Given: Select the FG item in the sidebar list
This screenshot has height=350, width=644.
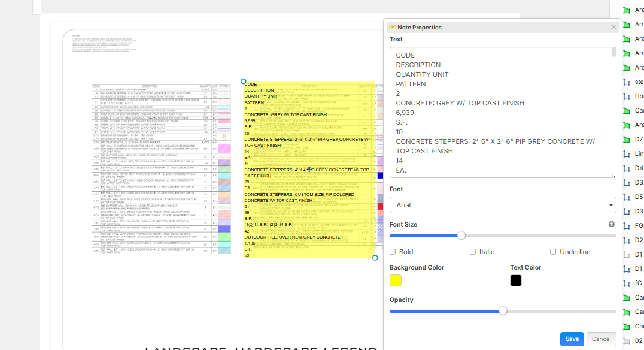Looking at the screenshot, I should 639,226.
